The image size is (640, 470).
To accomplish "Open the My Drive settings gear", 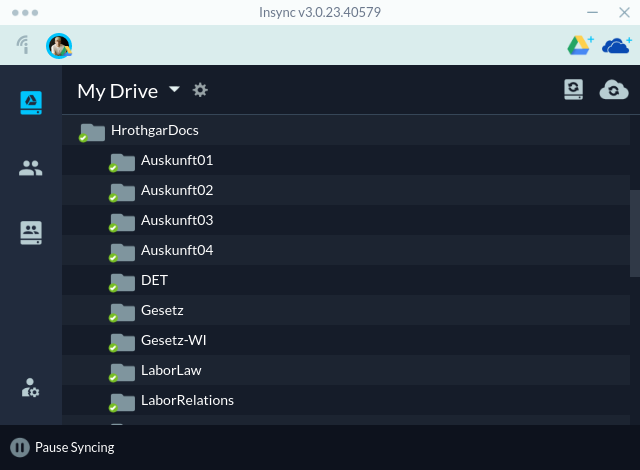I will click(200, 90).
